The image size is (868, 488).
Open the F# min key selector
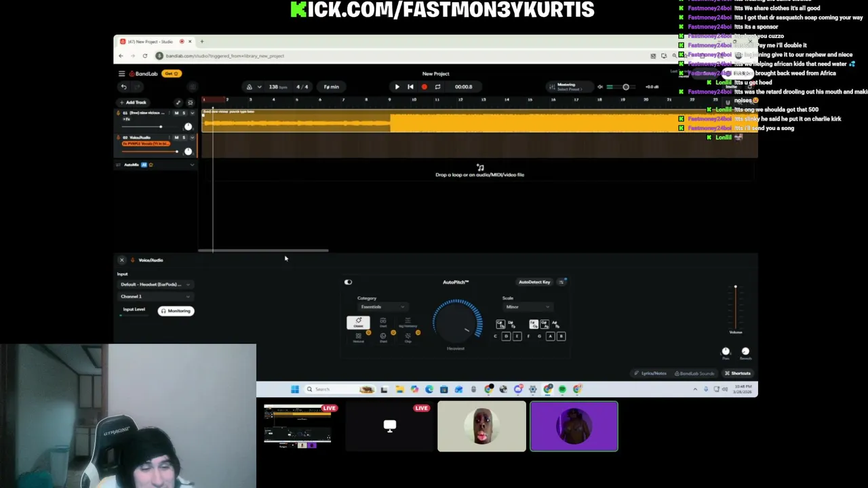click(331, 87)
